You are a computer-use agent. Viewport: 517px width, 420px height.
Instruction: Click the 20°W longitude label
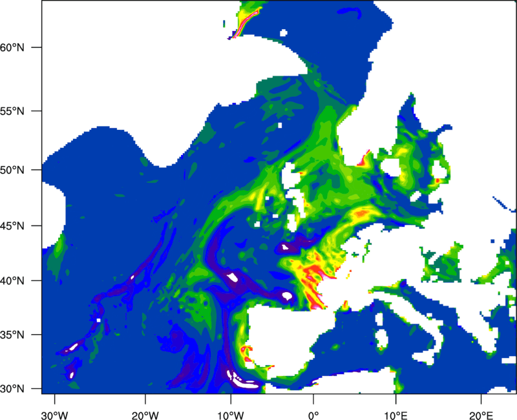[x=145, y=415]
